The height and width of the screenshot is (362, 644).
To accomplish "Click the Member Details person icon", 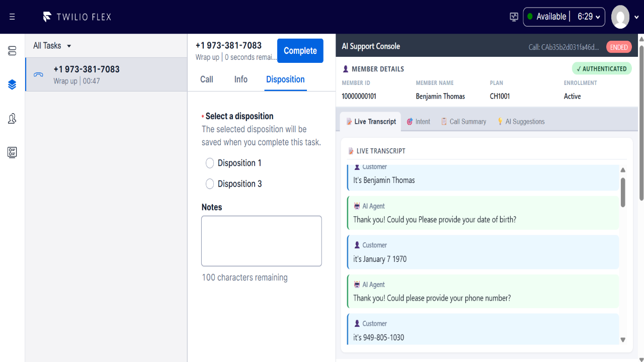I will (346, 69).
